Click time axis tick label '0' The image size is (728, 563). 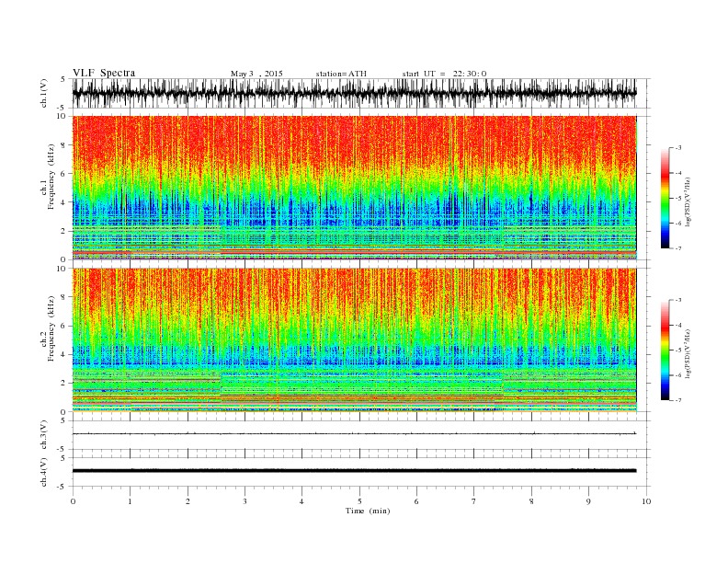(73, 501)
